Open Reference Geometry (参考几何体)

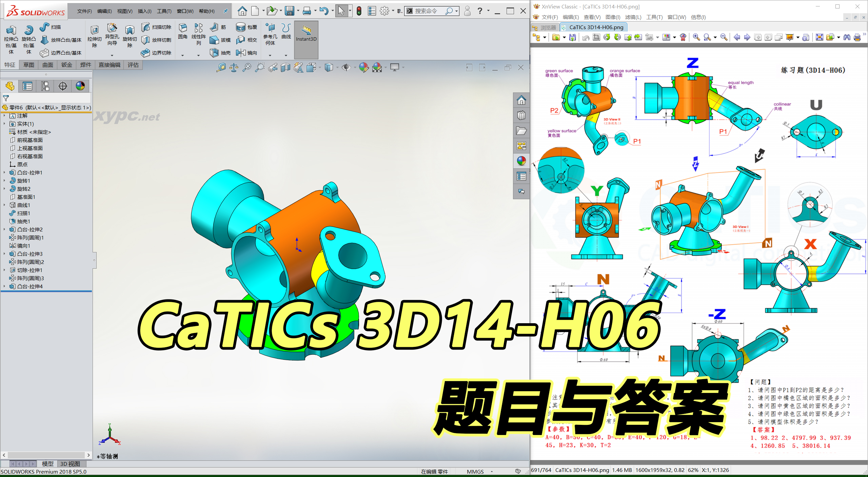pos(270,34)
